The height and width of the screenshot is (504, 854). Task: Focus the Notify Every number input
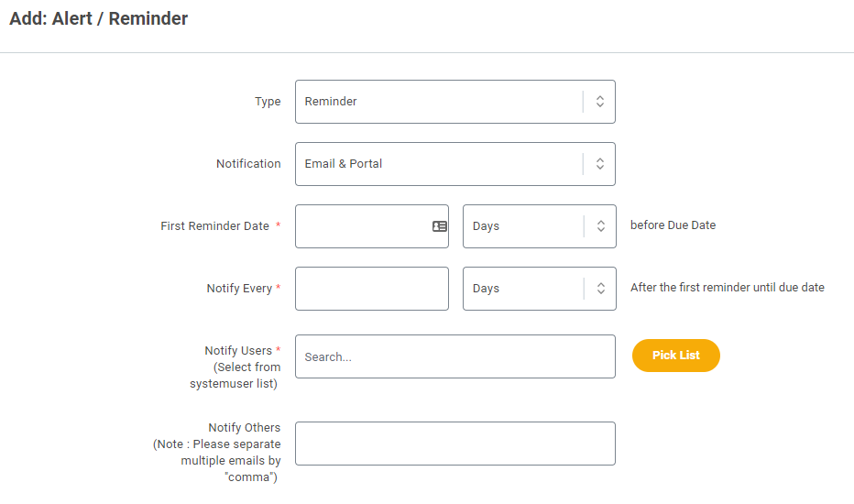[x=372, y=289]
